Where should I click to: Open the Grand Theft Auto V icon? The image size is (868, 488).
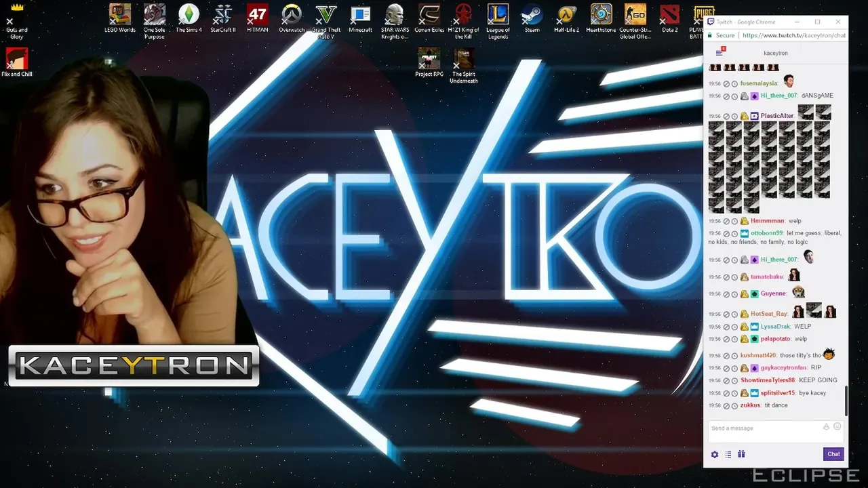coord(326,21)
